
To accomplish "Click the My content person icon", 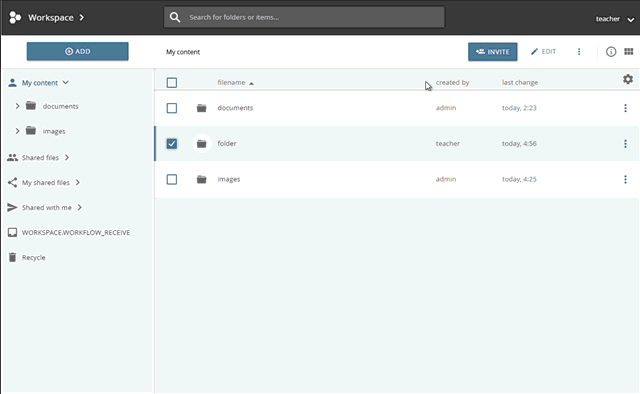I will [12, 82].
